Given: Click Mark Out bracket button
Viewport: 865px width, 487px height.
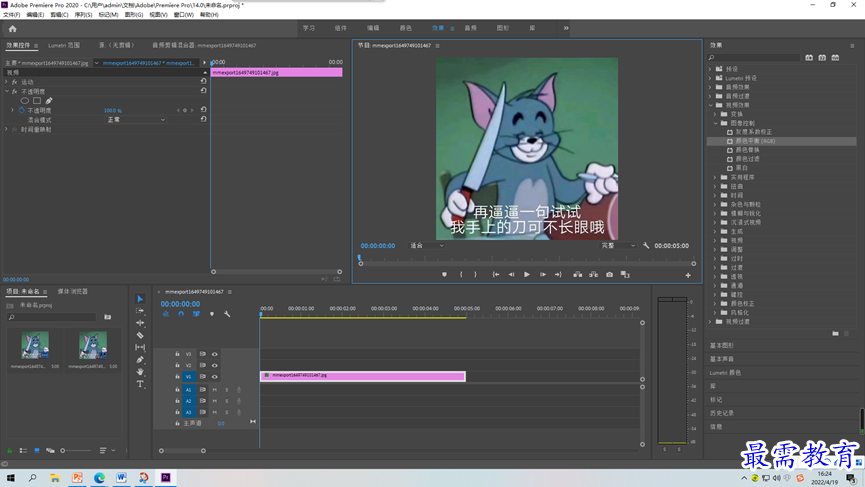Looking at the screenshot, I should (x=476, y=275).
